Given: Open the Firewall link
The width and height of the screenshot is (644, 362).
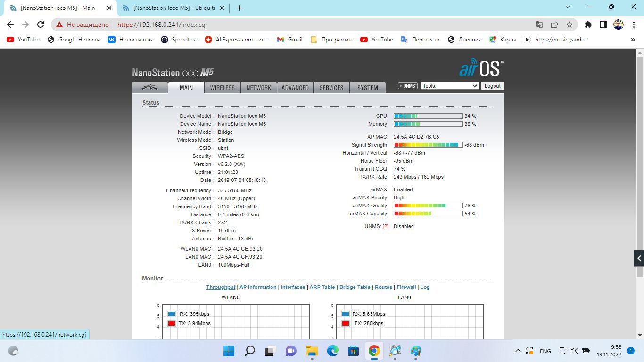Looking at the screenshot, I should pyautogui.click(x=406, y=287).
